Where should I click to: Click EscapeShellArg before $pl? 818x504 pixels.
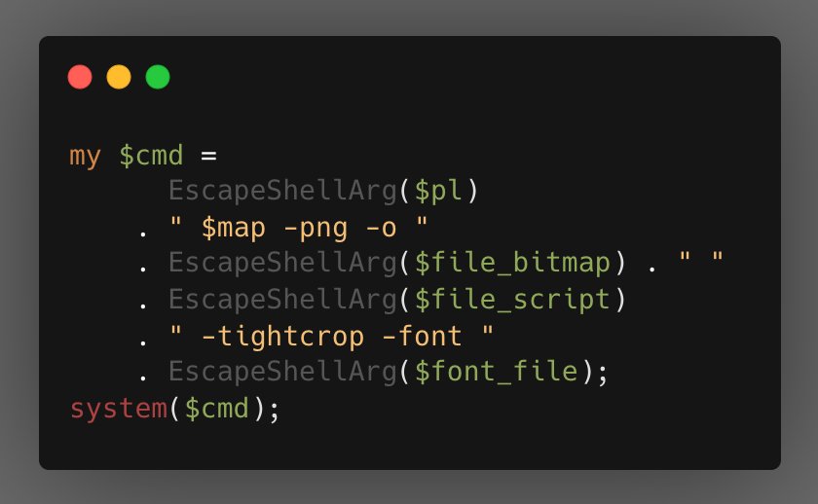(282, 191)
